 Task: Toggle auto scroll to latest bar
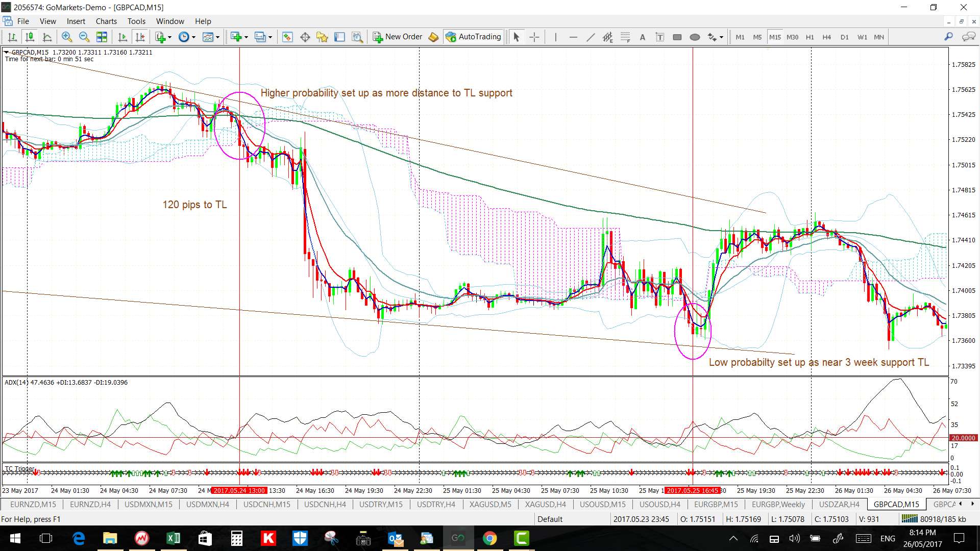coord(122,37)
